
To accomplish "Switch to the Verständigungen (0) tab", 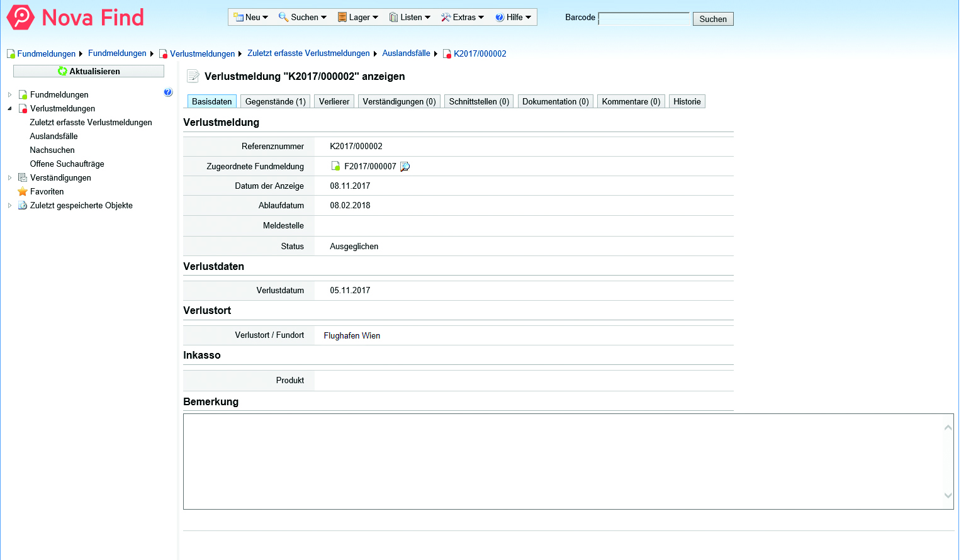I will click(x=399, y=101).
